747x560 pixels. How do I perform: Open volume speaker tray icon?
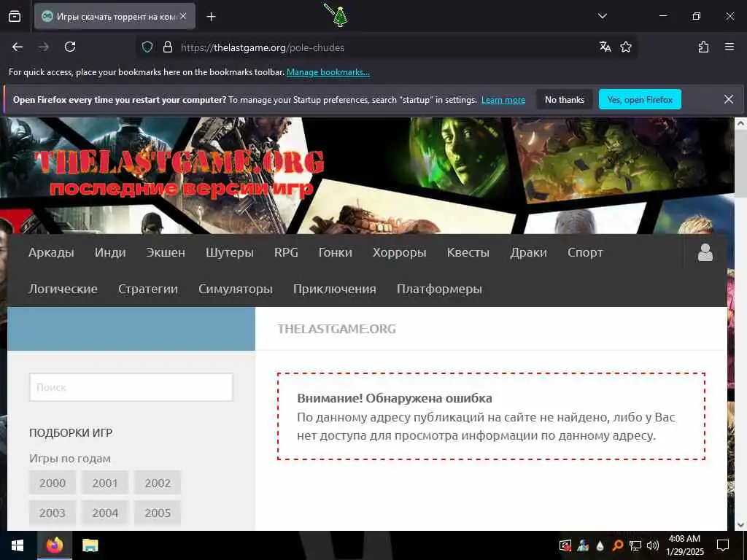click(x=653, y=545)
